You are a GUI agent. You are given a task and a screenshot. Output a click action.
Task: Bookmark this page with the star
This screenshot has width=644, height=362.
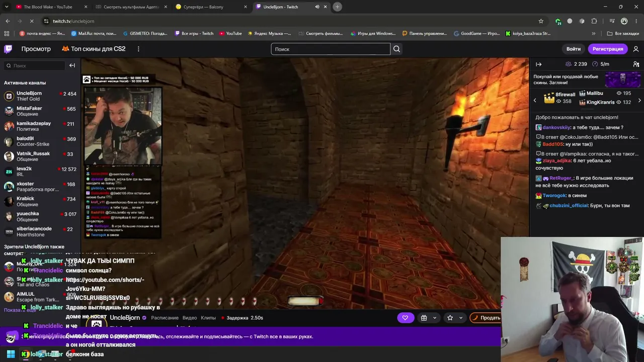click(x=541, y=21)
